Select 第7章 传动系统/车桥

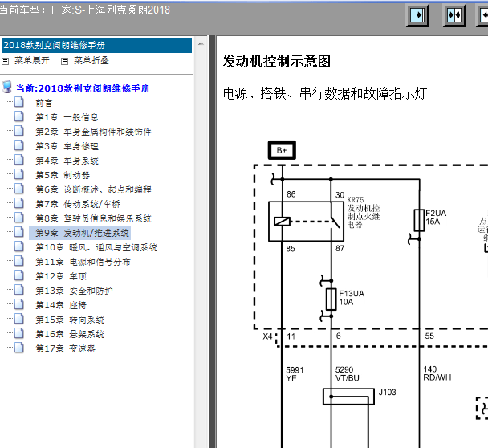click(x=78, y=204)
